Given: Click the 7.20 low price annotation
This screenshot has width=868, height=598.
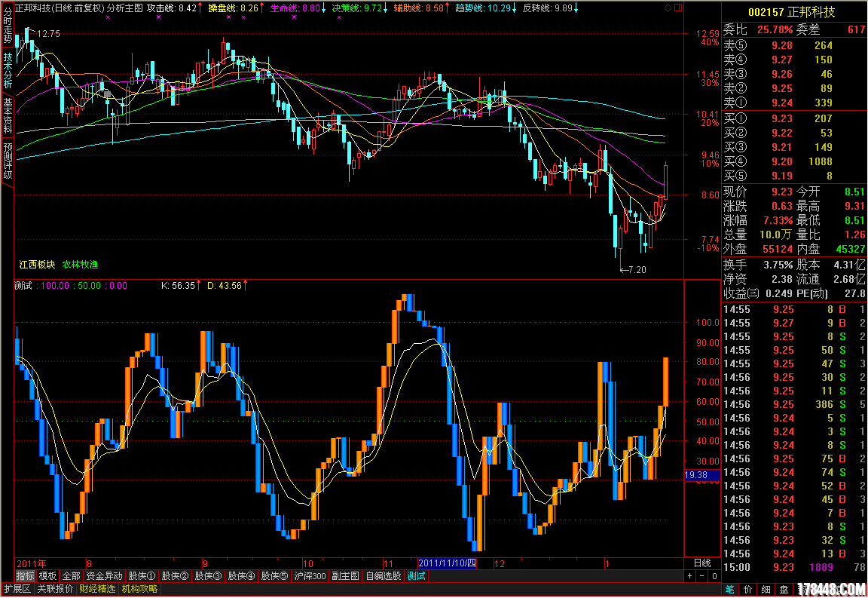Looking at the screenshot, I should click(x=637, y=270).
